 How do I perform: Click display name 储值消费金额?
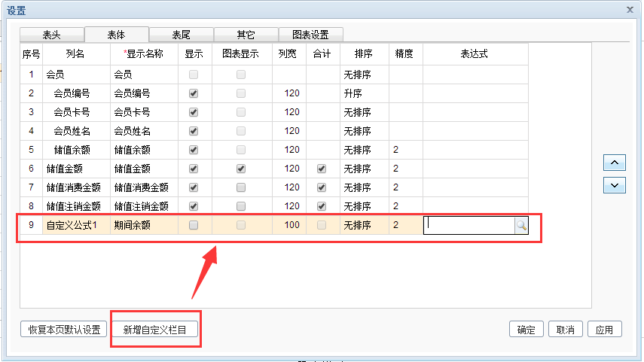pos(144,187)
